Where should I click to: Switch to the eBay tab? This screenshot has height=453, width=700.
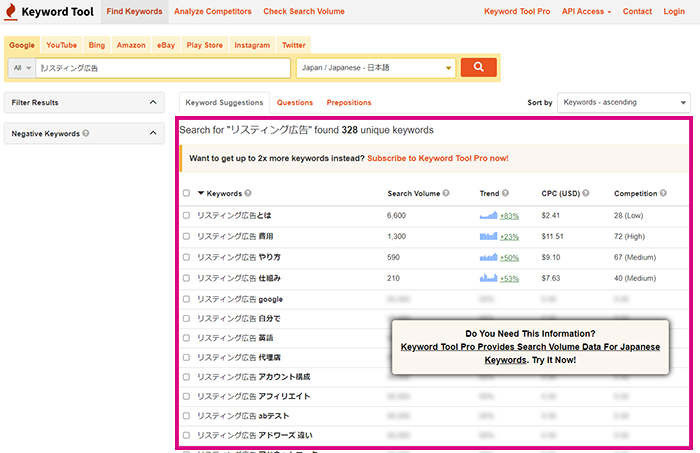pos(166,45)
